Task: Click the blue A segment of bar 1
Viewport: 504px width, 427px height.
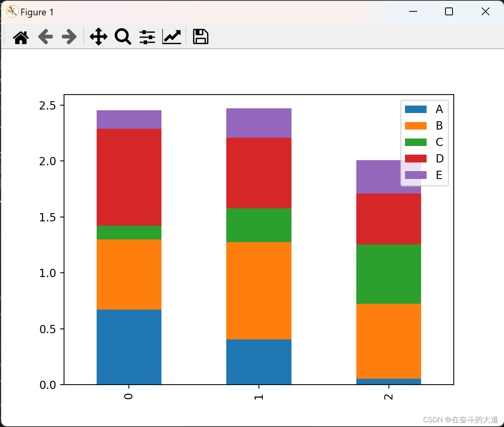Action: 258,362
